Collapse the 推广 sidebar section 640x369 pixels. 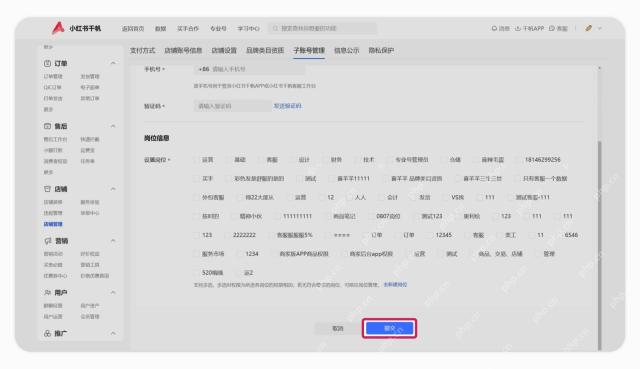113,333
